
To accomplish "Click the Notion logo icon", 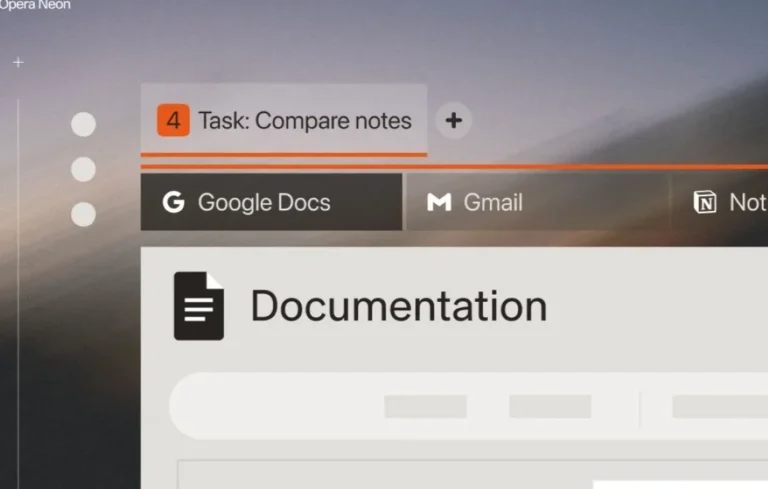I will [705, 202].
